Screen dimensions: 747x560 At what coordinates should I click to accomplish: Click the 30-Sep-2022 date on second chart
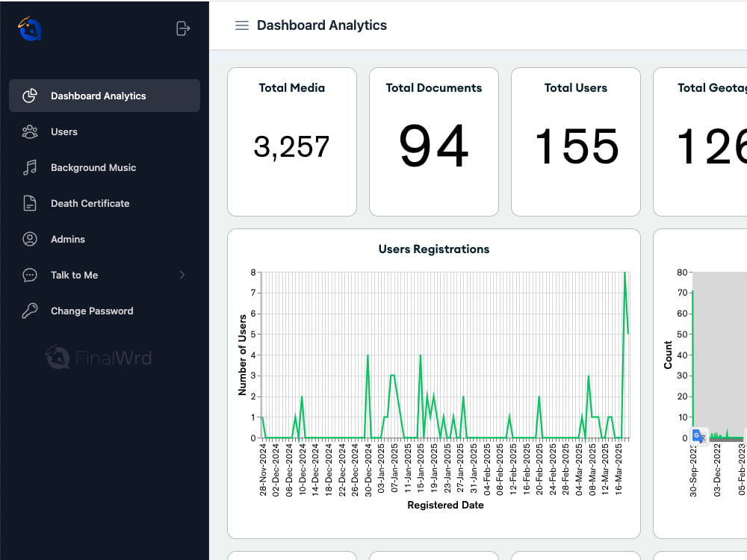click(x=693, y=471)
